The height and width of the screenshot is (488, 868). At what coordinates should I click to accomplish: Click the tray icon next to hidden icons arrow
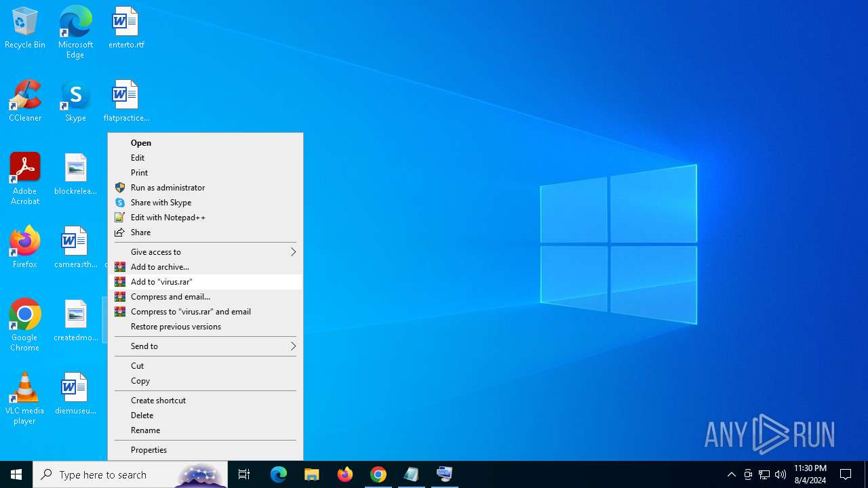point(748,474)
